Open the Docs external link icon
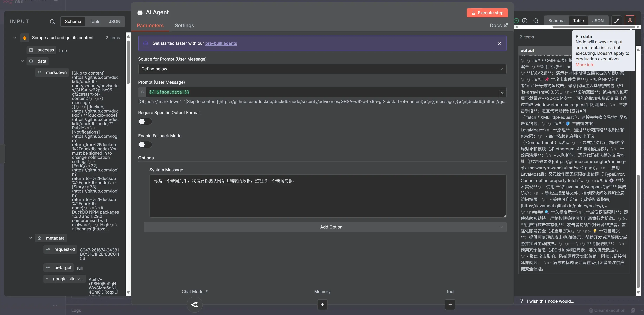Screen dimensions: 644x315 click(506, 25)
